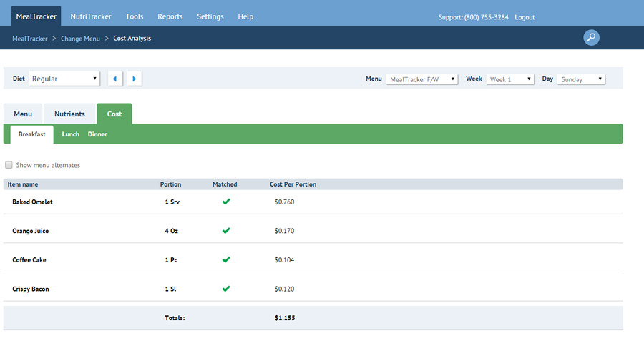This screenshot has height=353, width=644.
Task: Click the 4 Oz portion value
Action: tap(171, 231)
